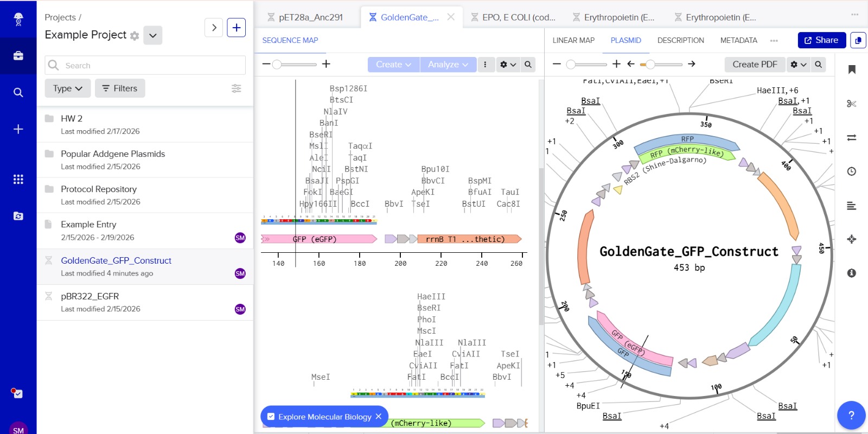The width and height of the screenshot is (868, 434).
Task: Open the Example Project settings gear
Action: (x=135, y=36)
